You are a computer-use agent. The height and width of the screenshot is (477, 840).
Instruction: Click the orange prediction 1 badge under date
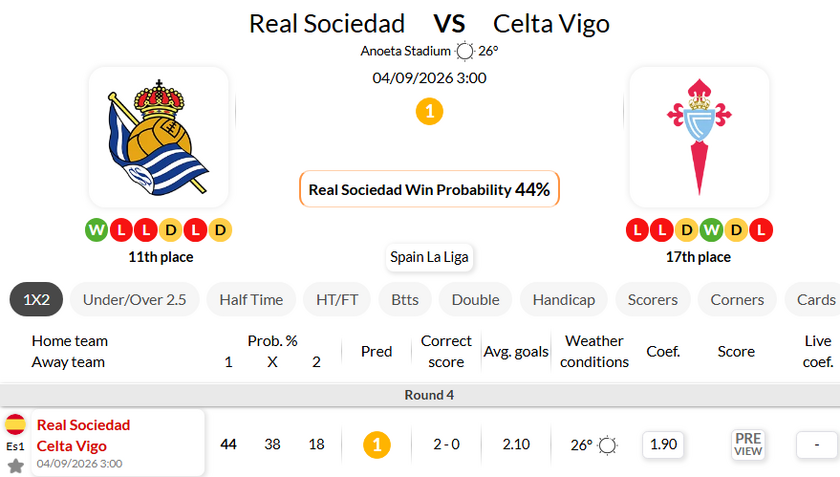coord(429,111)
